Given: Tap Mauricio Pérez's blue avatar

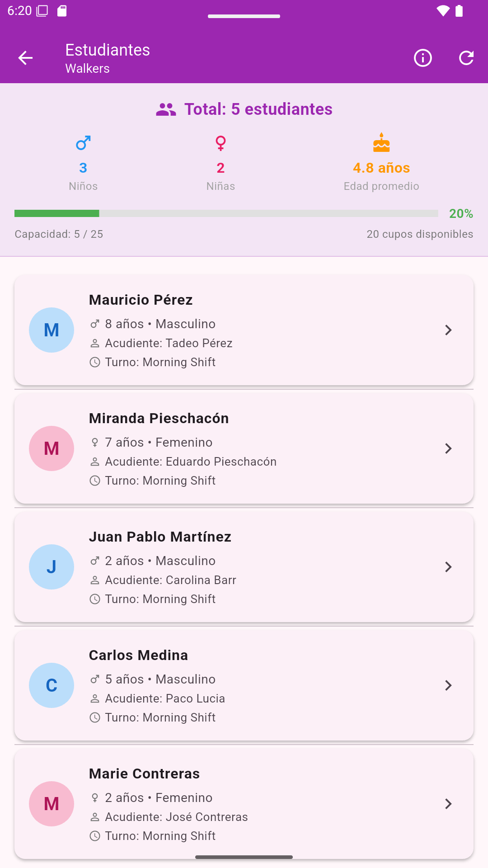Looking at the screenshot, I should click(52, 330).
